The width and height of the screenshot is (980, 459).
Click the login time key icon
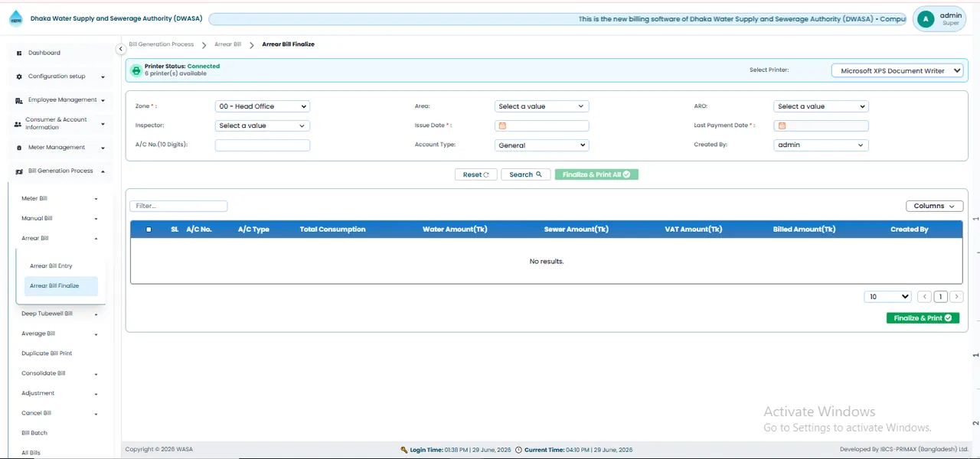[404, 450]
